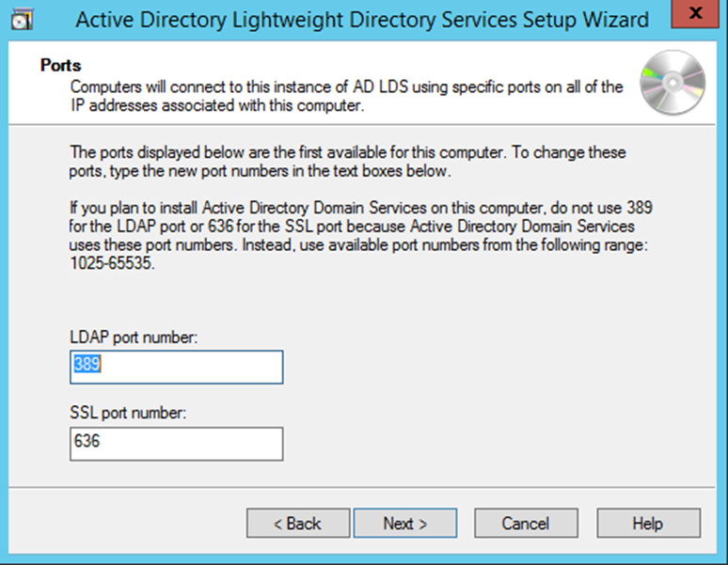Viewport: 728px width, 565px height.
Task: Cancel the setup wizard
Action: [x=525, y=524]
